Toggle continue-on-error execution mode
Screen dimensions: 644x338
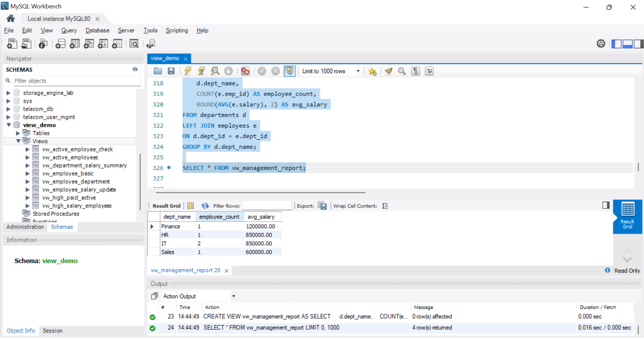pyautogui.click(x=245, y=71)
